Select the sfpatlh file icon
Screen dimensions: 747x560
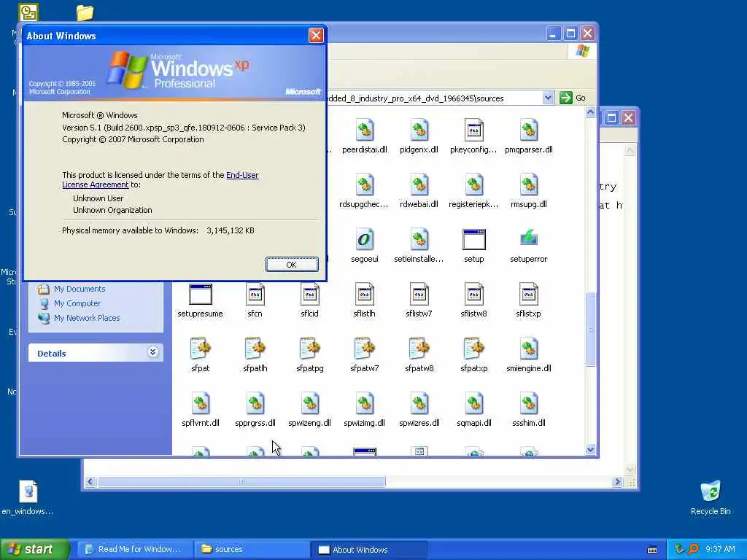pos(255,349)
